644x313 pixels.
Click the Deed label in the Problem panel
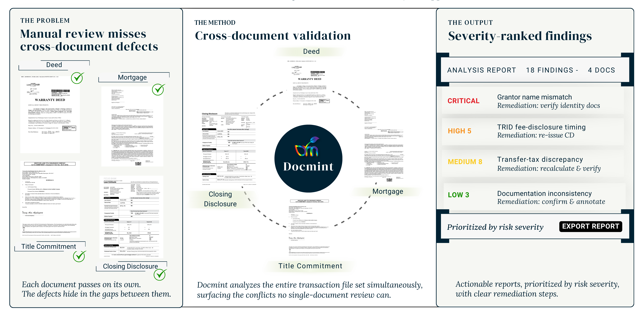coord(54,65)
